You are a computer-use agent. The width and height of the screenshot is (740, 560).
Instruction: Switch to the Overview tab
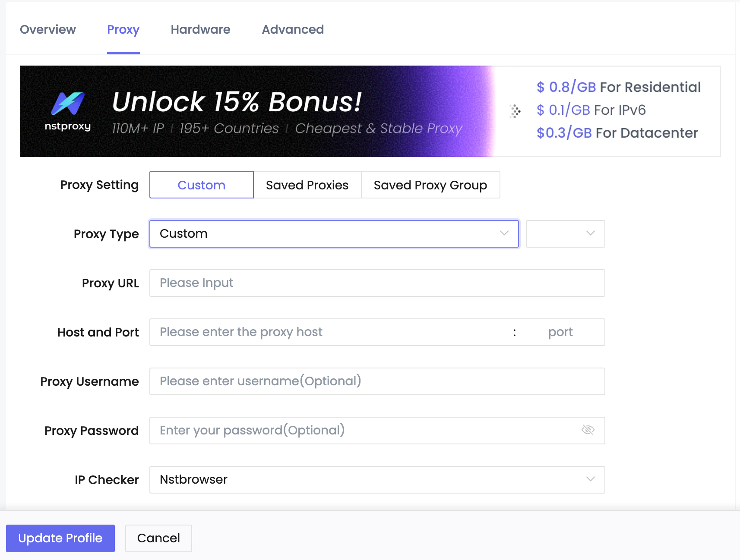[48, 29]
